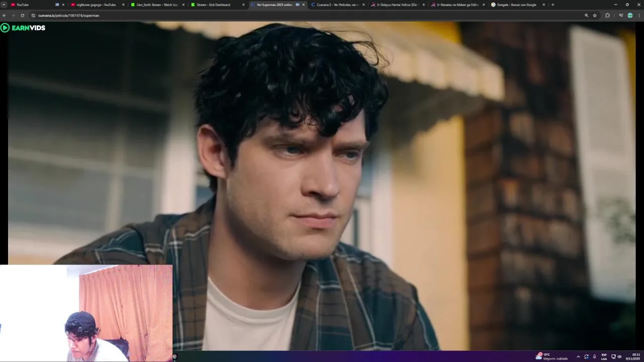View site information icon in address bar

tap(33, 16)
